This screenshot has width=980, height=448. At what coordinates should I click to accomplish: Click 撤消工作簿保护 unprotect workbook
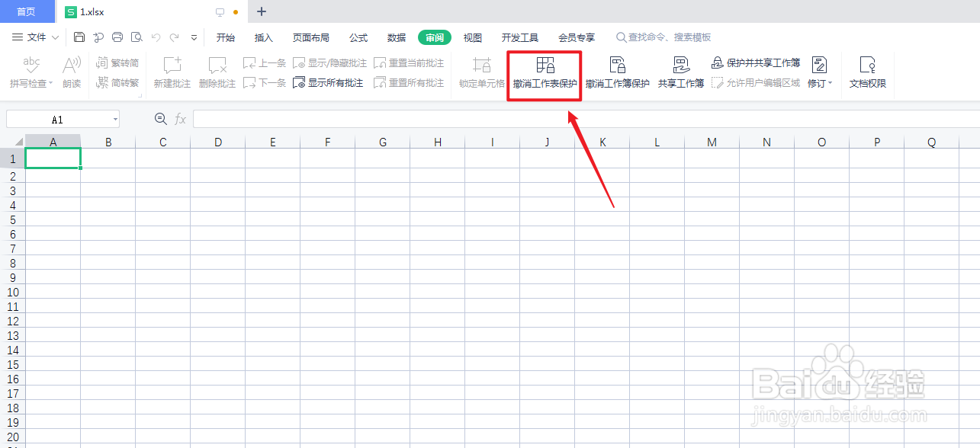[x=618, y=74]
